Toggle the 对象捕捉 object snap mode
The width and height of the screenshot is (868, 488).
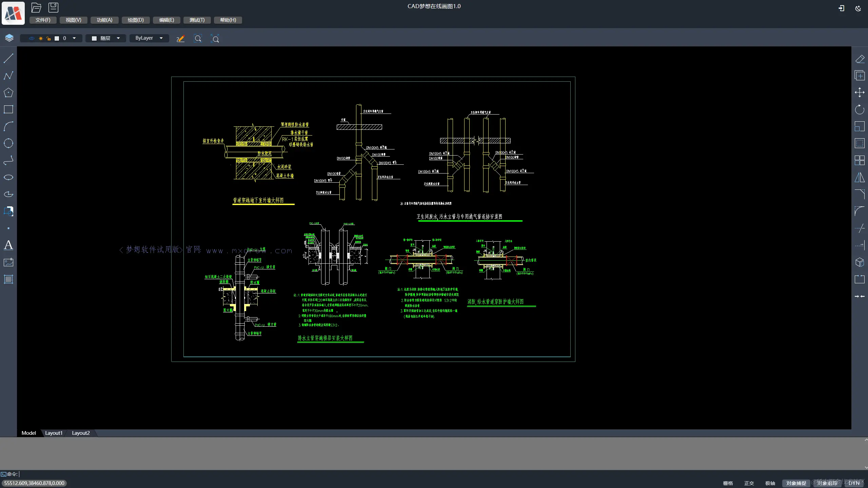[x=796, y=483]
